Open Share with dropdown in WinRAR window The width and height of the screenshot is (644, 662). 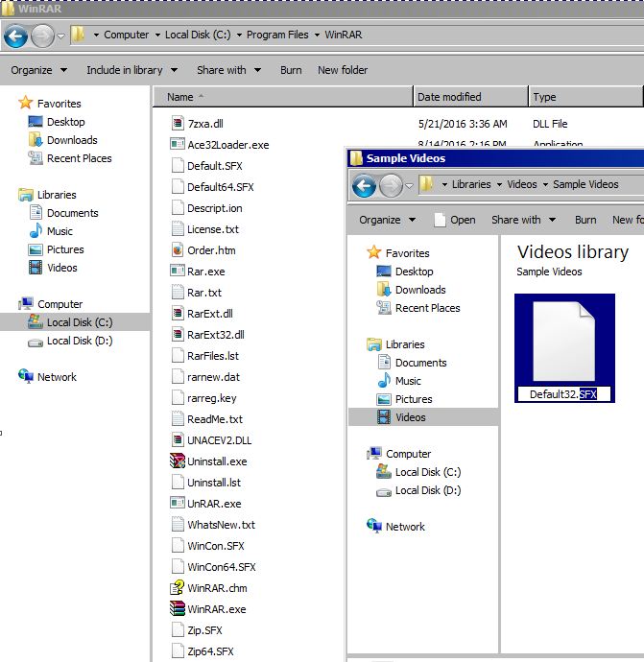[228, 70]
